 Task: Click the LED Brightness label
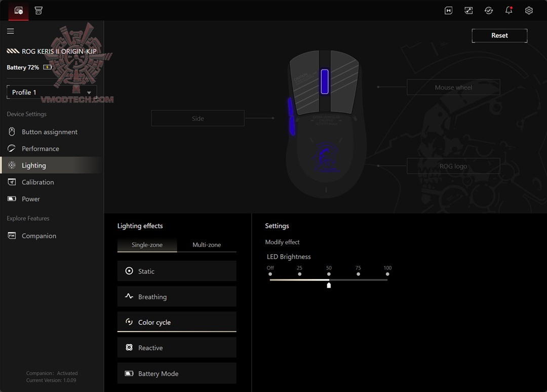pyautogui.click(x=289, y=257)
